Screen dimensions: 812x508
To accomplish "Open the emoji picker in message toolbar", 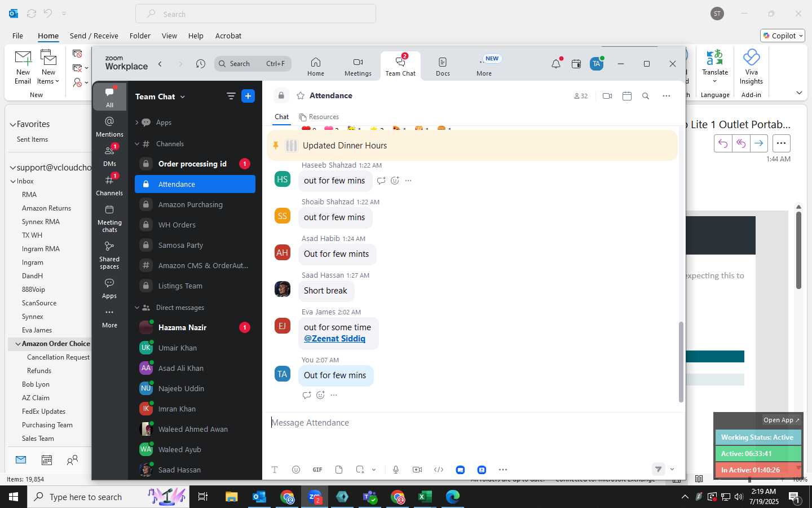I will point(296,470).
